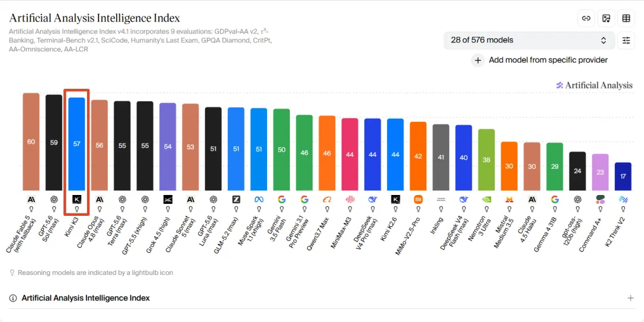Open the filter sliders settings icon
The height and width of the screenshot is (322, 644).
pyautogui.click(x=626, y=41)
